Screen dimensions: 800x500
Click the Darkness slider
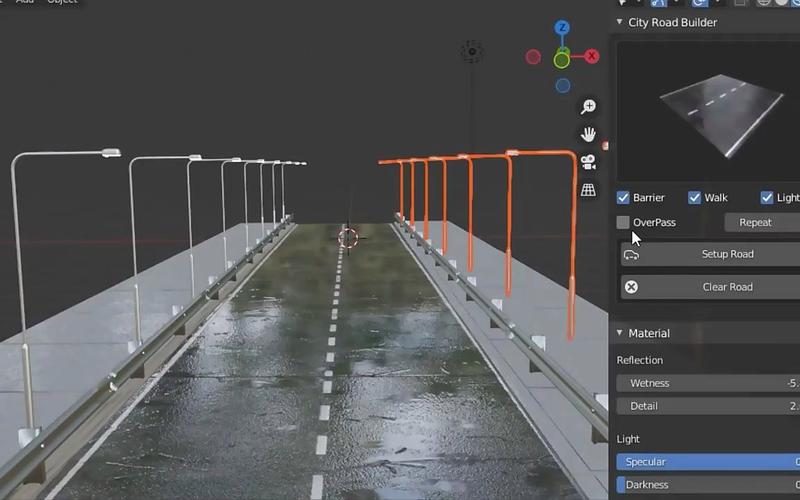[708, 485]
